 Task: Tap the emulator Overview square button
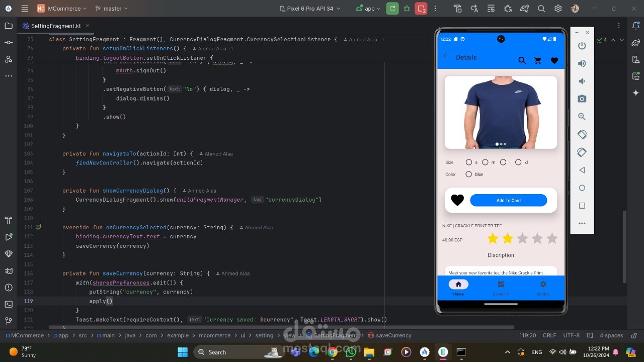(582, 206)
